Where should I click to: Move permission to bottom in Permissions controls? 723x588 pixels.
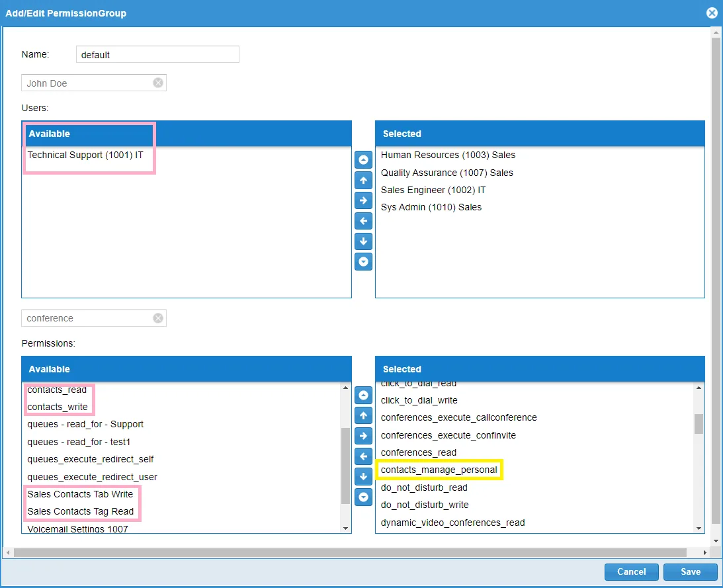(x=363, y=497)
